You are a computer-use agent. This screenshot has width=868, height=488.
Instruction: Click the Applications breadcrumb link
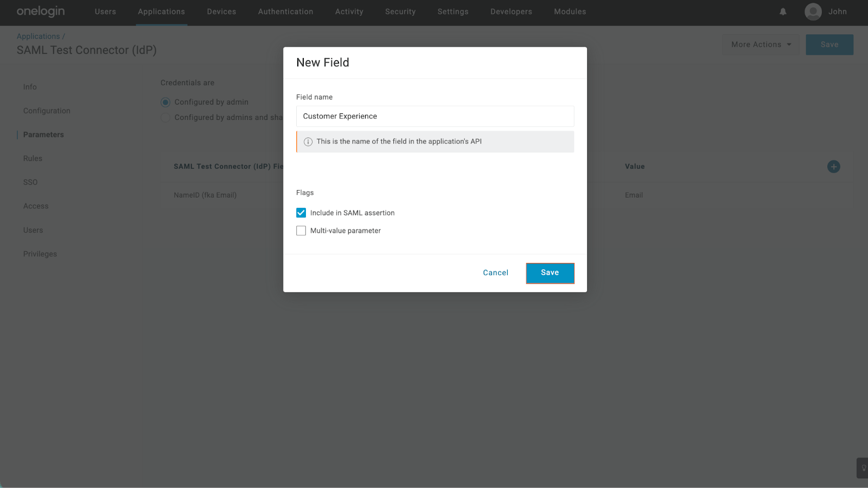click(x=38, y=36)
